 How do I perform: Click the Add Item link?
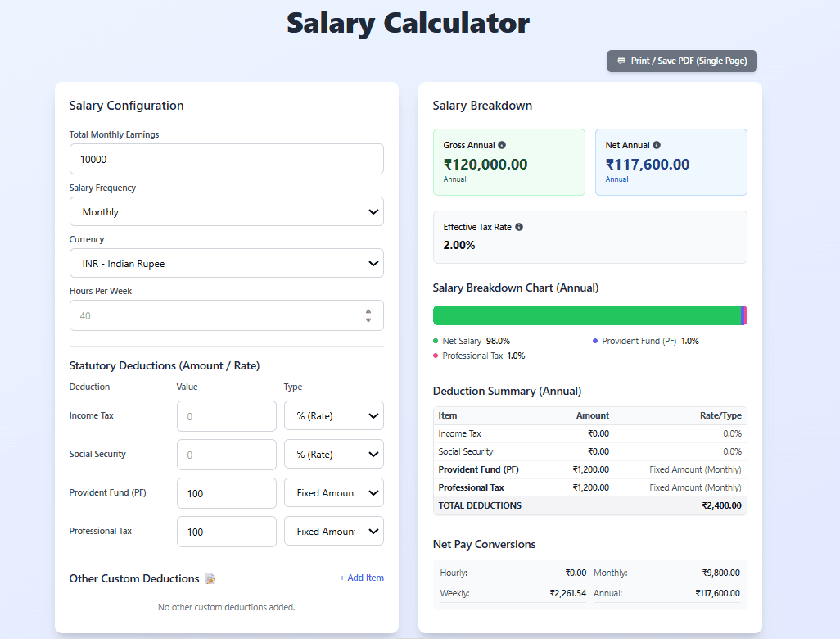pyautogui.click(x=361, y=578)
